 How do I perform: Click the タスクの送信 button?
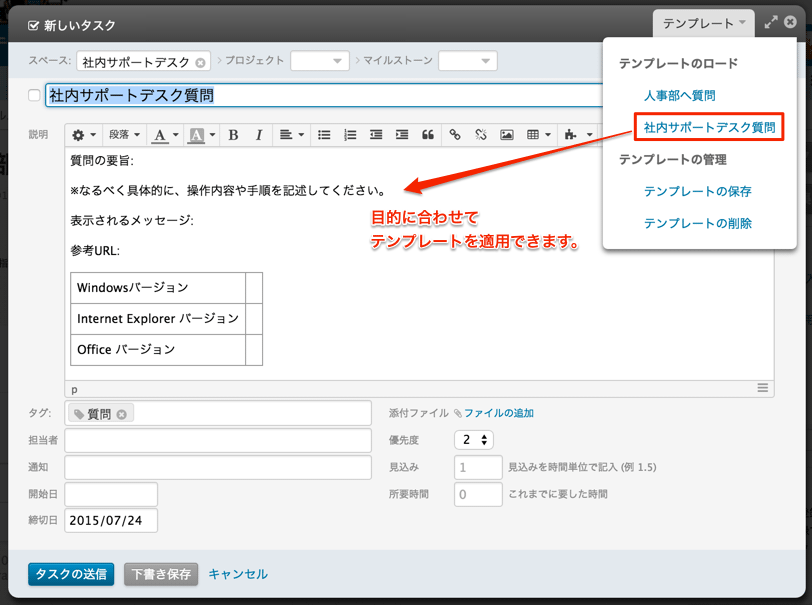(71, 574)
